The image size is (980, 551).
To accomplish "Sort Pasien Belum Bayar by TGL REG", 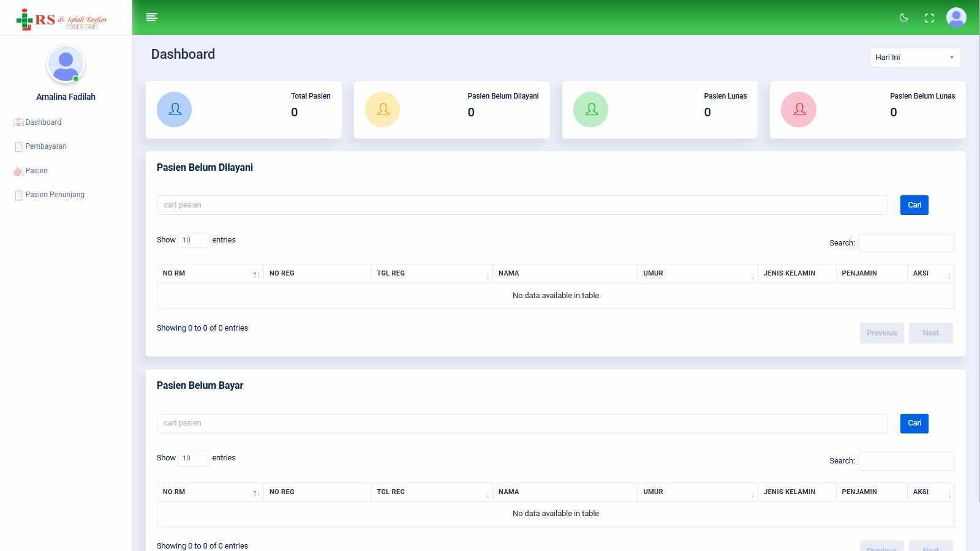I will (432, 492).
